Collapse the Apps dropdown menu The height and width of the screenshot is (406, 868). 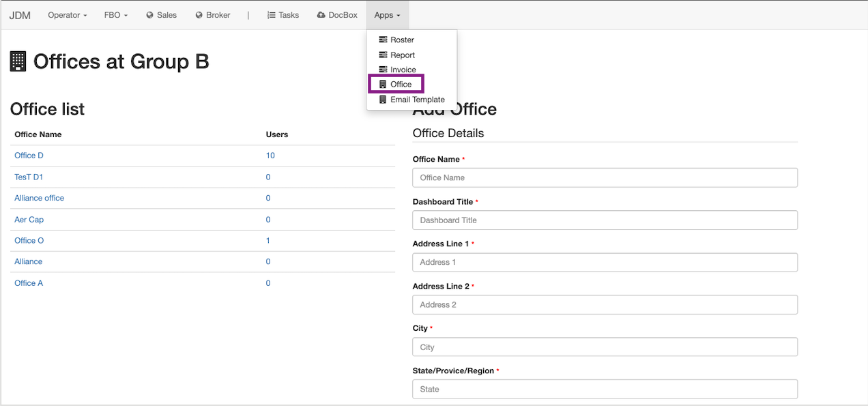tap(387, 15)
